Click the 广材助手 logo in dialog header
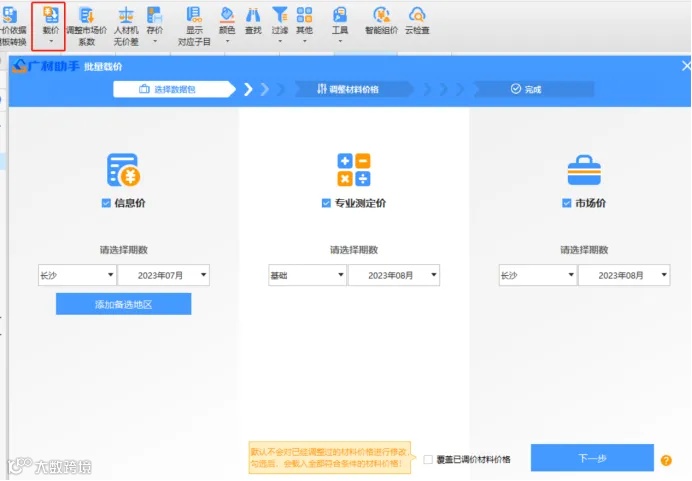692x481 pixels. click(46, 66)
